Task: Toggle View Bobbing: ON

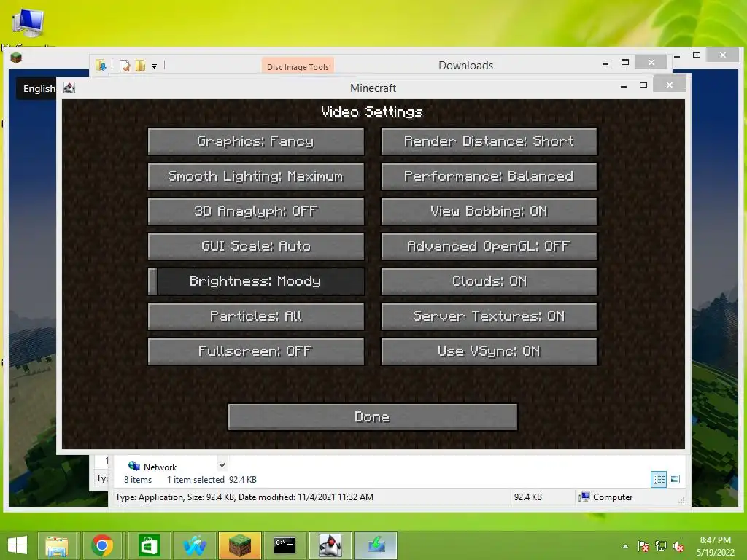Action: [489, 211]
